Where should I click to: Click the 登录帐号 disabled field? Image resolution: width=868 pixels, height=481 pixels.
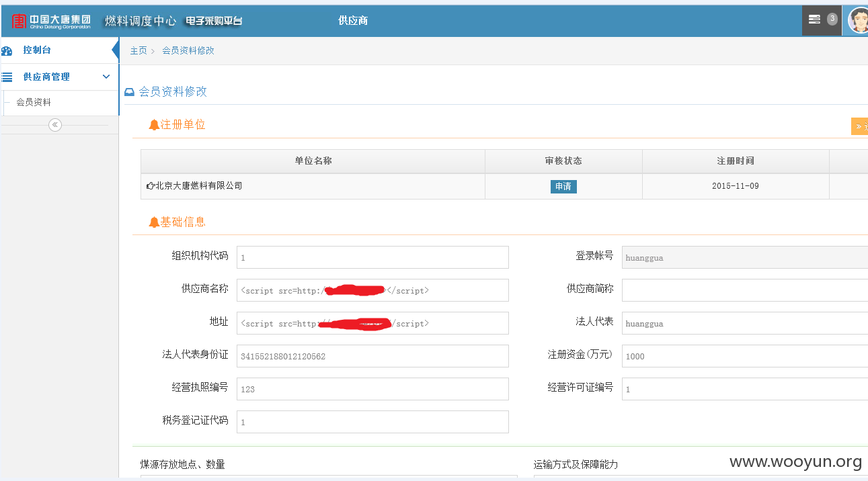coord(745,257)
